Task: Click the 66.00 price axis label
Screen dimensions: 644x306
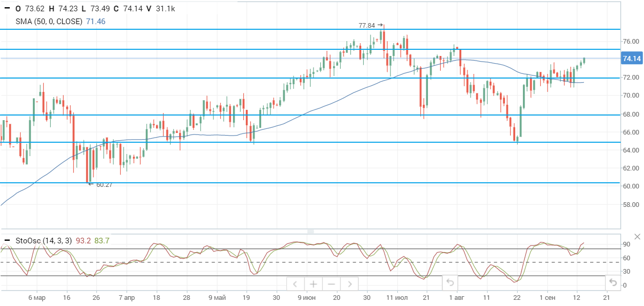Action: pyautogui.click(x=631, y=132)
